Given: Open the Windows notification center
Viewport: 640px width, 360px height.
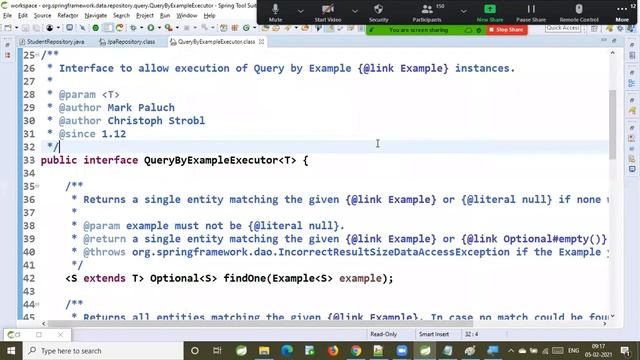Looking at the screenshot, I should [625, 351].
